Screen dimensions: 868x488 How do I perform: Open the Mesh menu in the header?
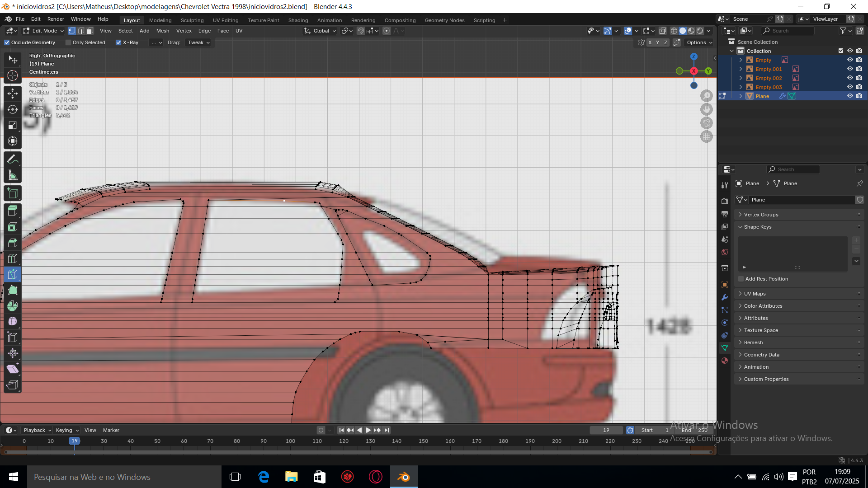point(162,31)
